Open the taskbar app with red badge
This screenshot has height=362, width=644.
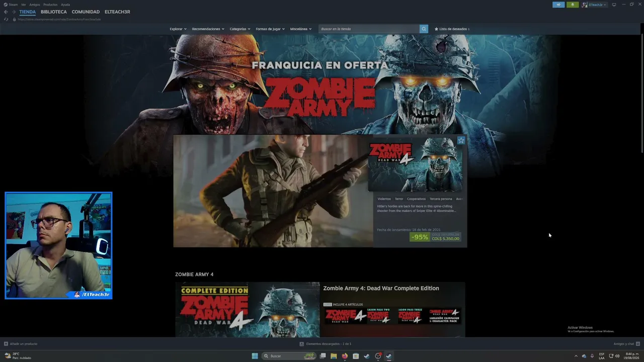click(x=378, y=356)
